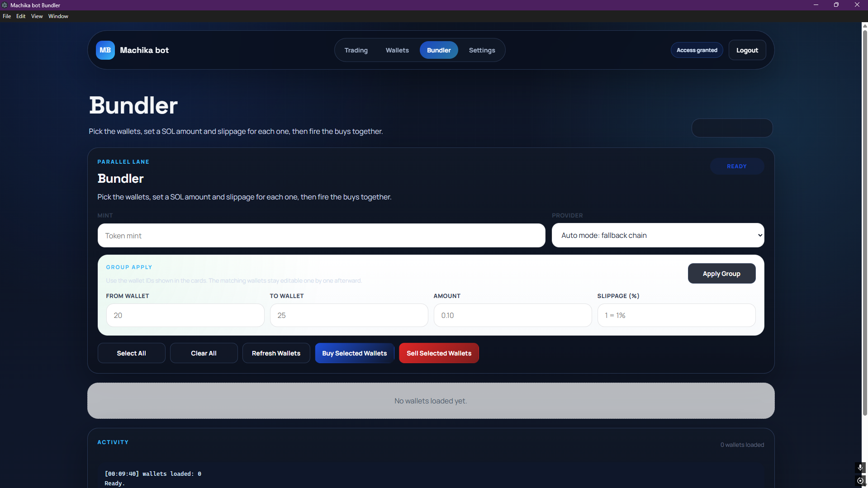
Task: Open the Edit menu
Action: [21, 16]
